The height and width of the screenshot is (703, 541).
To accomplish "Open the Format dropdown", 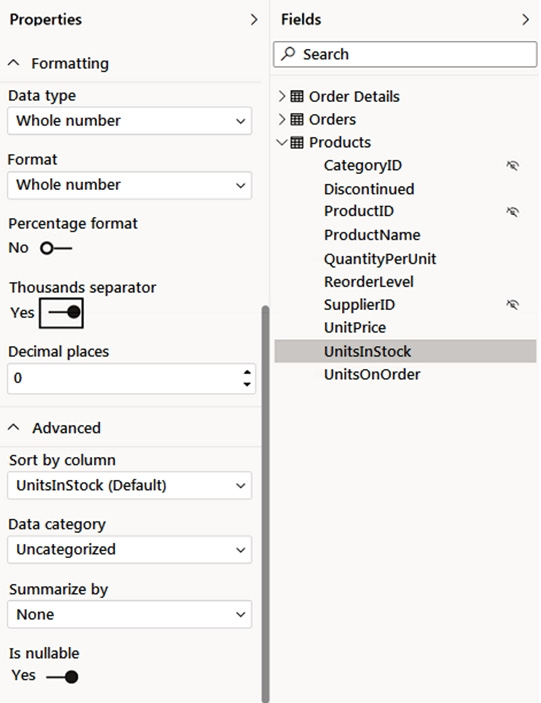I will (x=130, y=185).
